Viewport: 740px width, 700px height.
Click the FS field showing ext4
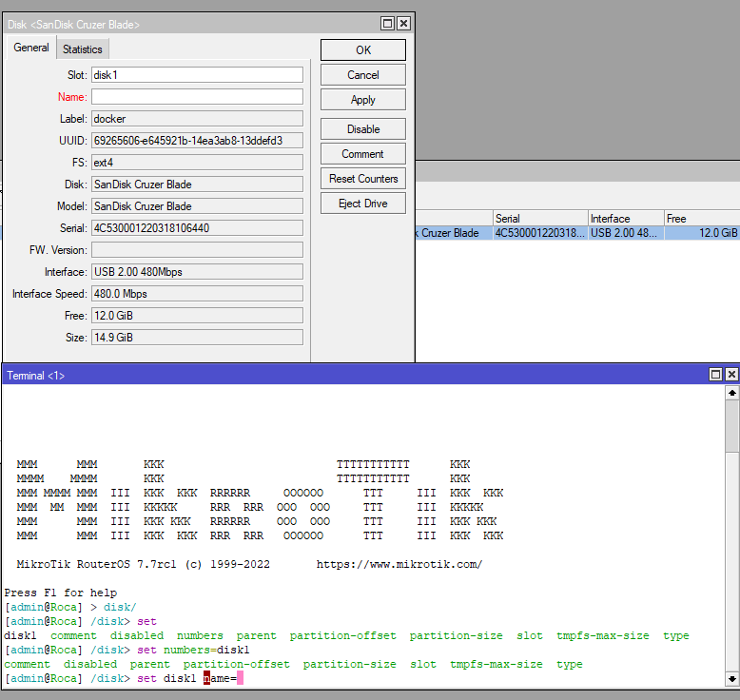pyautogui.click(x=197, y=163)
